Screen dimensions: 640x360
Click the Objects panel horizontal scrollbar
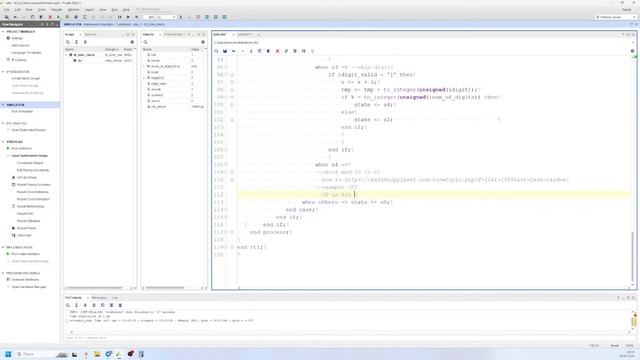pyautogui.click(x=165, y=288)
